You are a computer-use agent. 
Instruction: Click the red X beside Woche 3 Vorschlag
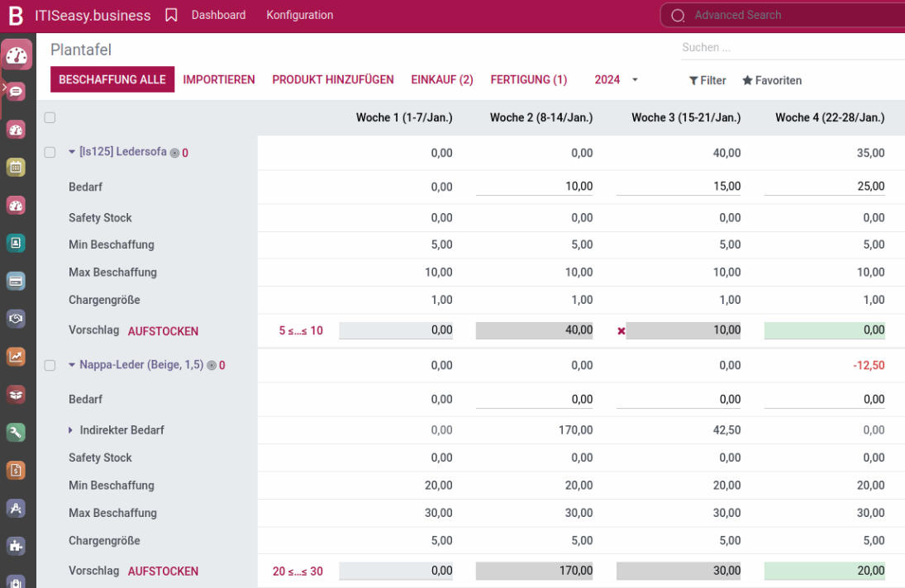point(622,331)
